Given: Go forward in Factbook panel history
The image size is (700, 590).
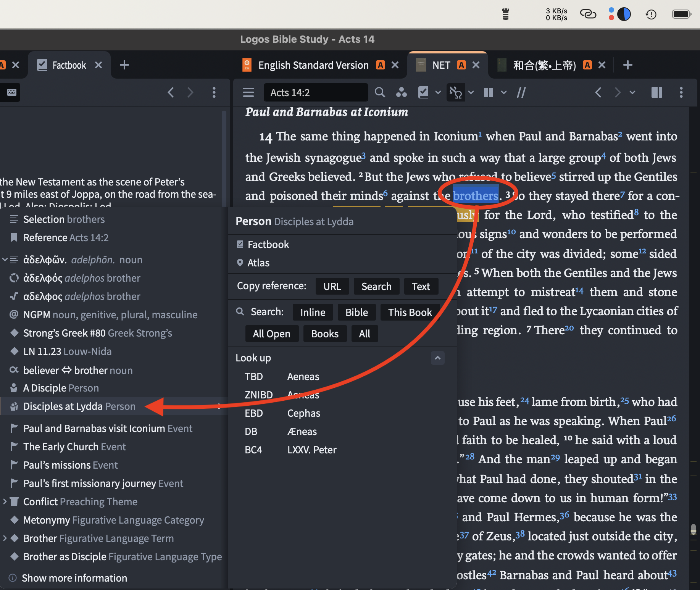Looking at the screenshot, I should click(x=190, y=92).
